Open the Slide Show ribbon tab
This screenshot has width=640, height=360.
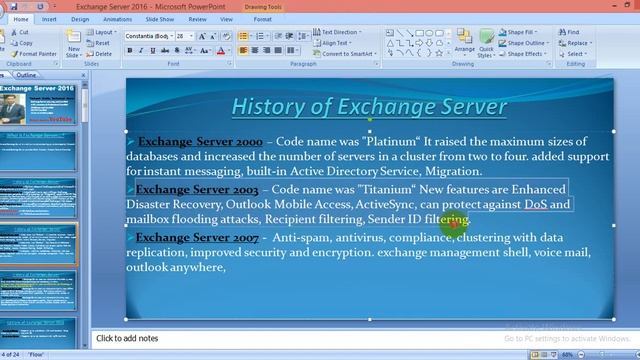coord(160,19)
